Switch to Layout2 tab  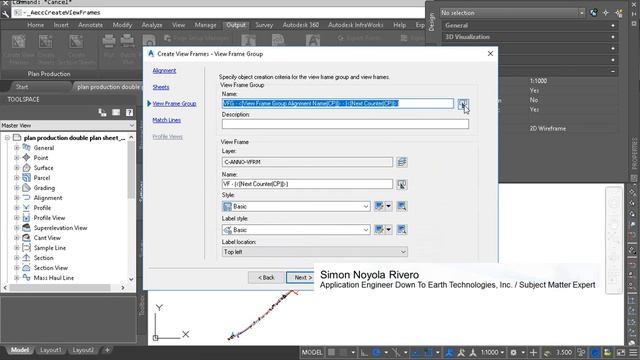point(83,350)
